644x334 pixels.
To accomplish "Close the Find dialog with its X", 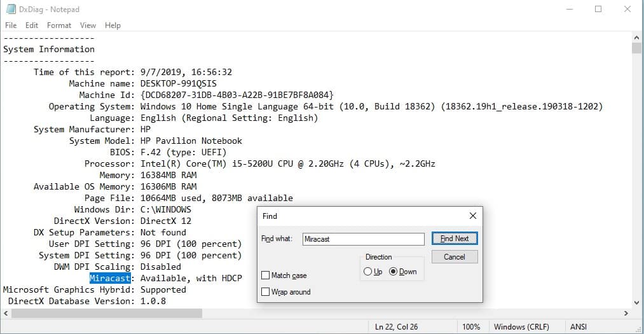I will click(473, 216).
